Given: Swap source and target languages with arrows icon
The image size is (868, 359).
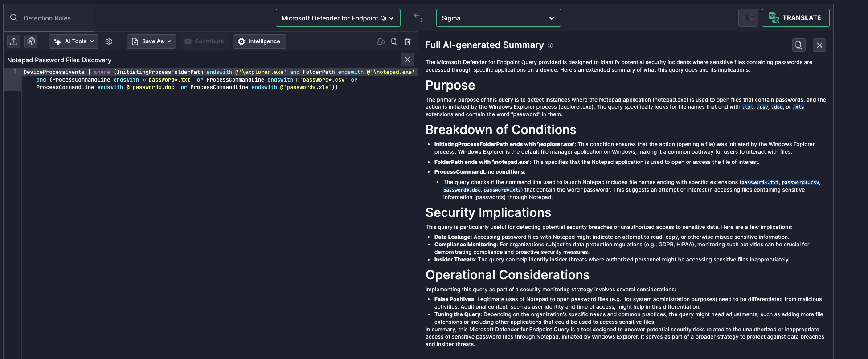Looking at the screenshot, I should point(418,18).
